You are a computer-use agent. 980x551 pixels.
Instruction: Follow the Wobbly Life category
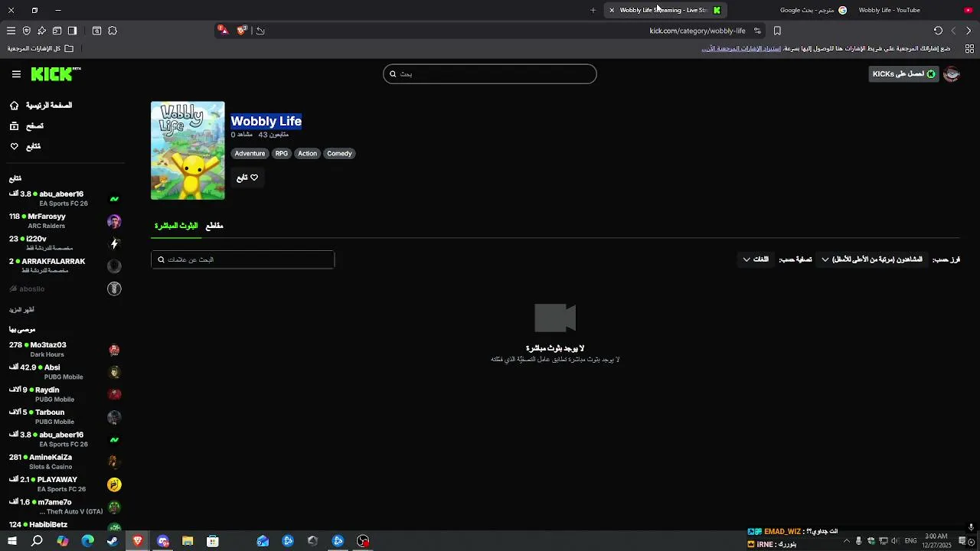point(247,178)
